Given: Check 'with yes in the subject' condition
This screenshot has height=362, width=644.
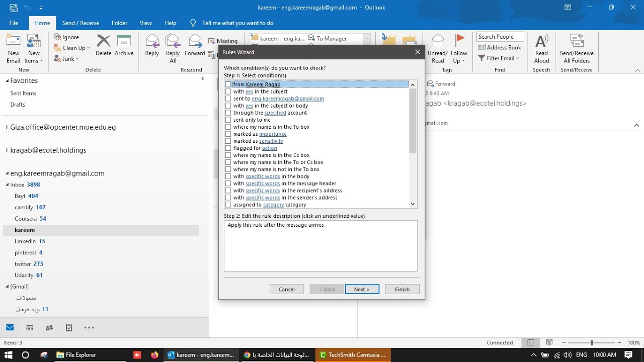Looking at the screenshot, I should coord(228,92).
